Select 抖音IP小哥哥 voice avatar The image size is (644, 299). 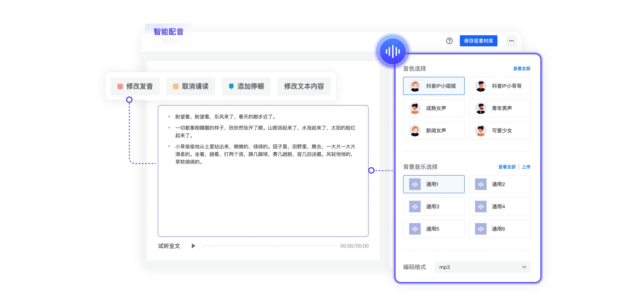481,86
